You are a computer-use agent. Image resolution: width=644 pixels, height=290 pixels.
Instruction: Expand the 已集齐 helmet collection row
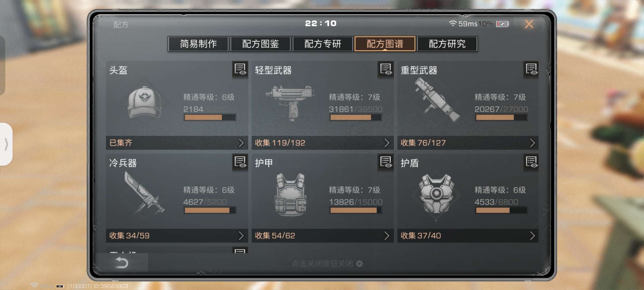[x=177, y=143]
